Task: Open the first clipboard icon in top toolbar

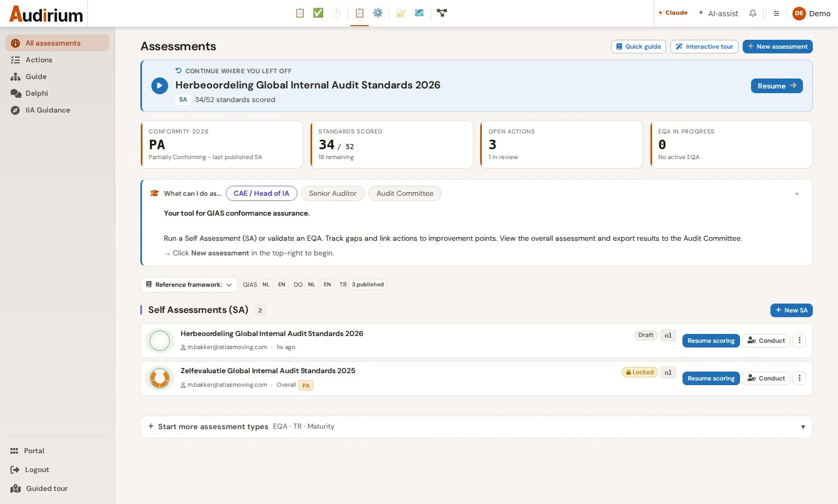Action: [300, 13]
